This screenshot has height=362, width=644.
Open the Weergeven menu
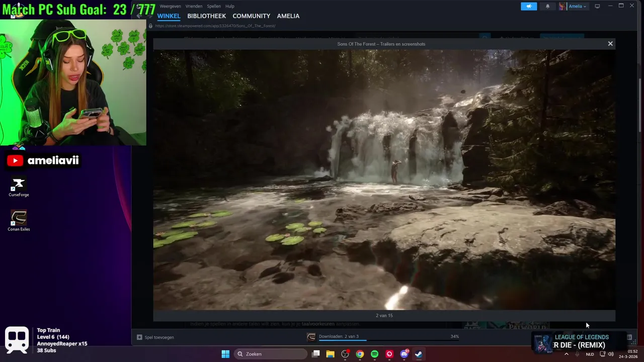click(x=170, y=6)
